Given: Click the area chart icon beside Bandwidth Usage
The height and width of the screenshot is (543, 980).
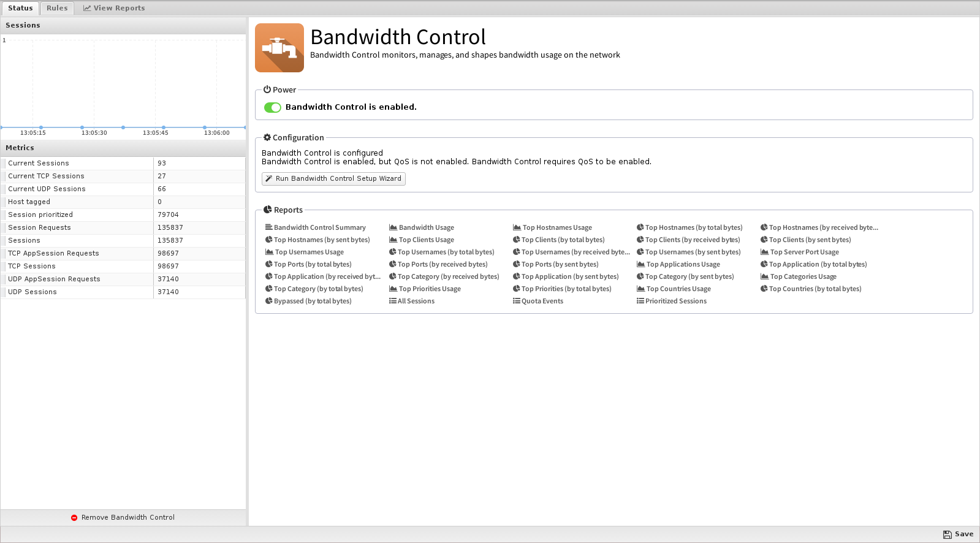Looking at the screenshot, I should point(393,227).
